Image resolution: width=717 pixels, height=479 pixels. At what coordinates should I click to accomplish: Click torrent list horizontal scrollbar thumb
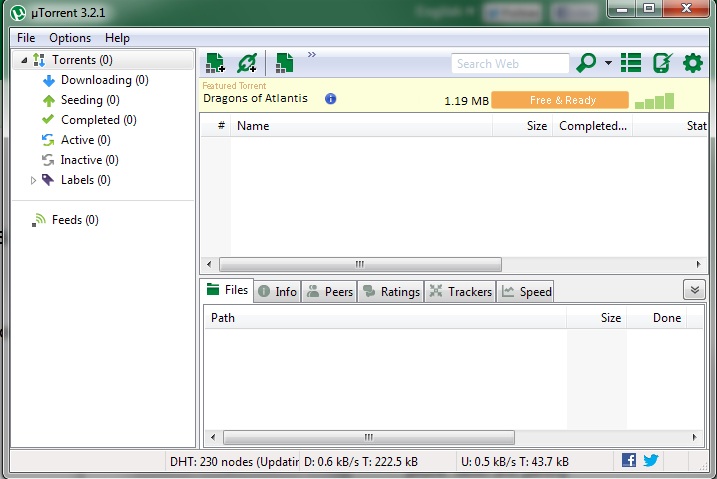[x=360, y=264]
